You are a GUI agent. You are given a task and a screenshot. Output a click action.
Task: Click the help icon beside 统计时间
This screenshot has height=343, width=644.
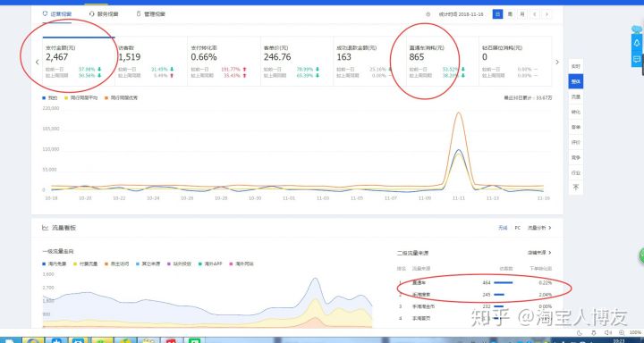click(x=428, y=14)
